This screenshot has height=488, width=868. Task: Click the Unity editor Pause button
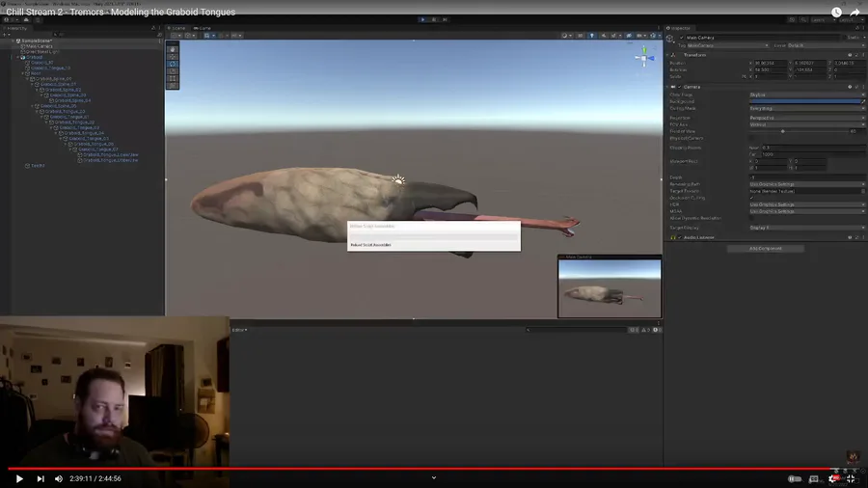coord(434,20)
